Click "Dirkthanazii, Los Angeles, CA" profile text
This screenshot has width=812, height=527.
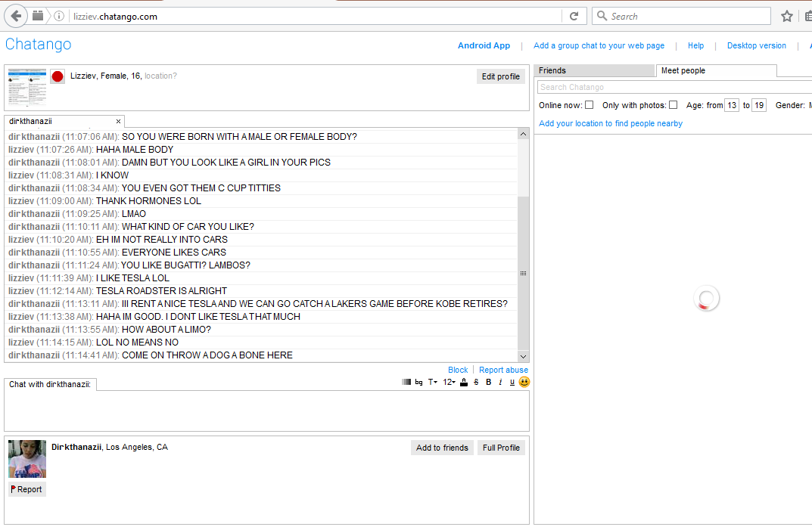click(110, 447)
